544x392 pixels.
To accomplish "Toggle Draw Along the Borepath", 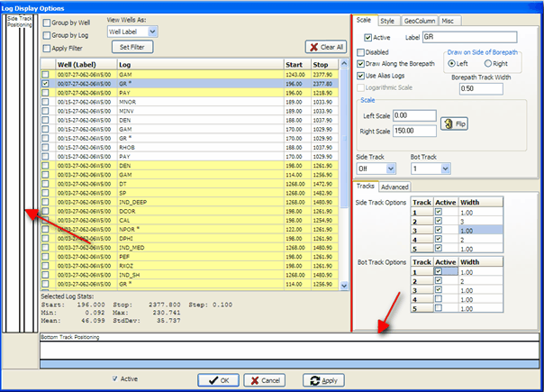I will pos(361,64).
